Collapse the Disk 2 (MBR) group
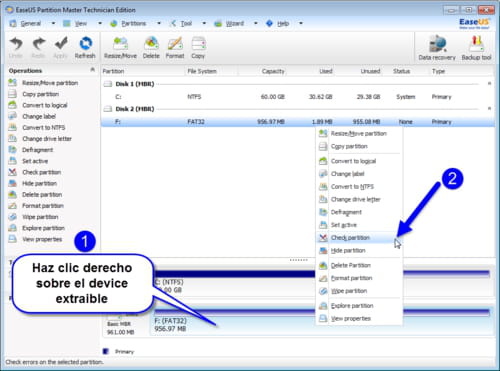Image resolution: width=500 pixels, height=371 pixels. coord(489,108)
